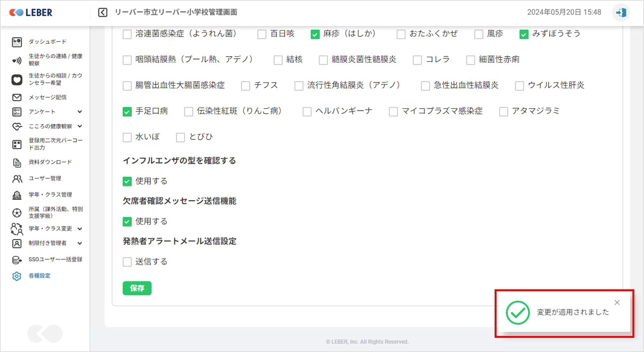Click the SSO bulk registration database icon
The height and width of the screenshot is (352, 644).
[x=17, y=260]
